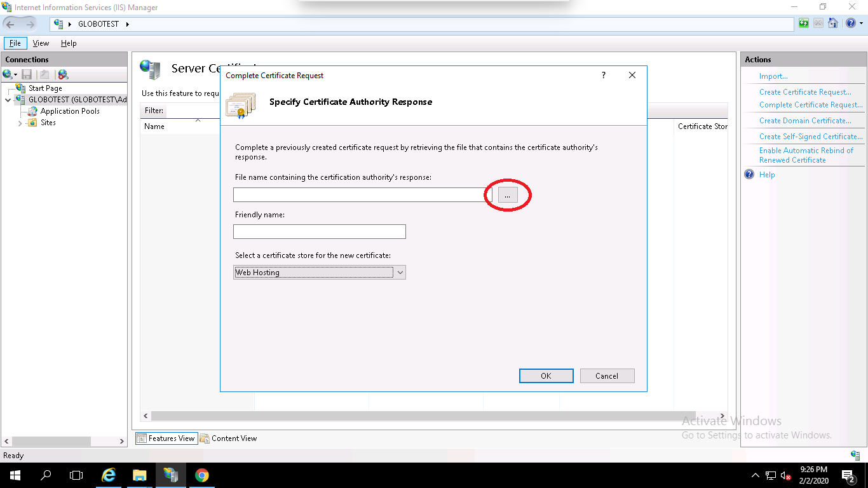868x488 pixels.
Task: Click the GLOBOTEST breadcrumb in address bar
Action: 98,24
